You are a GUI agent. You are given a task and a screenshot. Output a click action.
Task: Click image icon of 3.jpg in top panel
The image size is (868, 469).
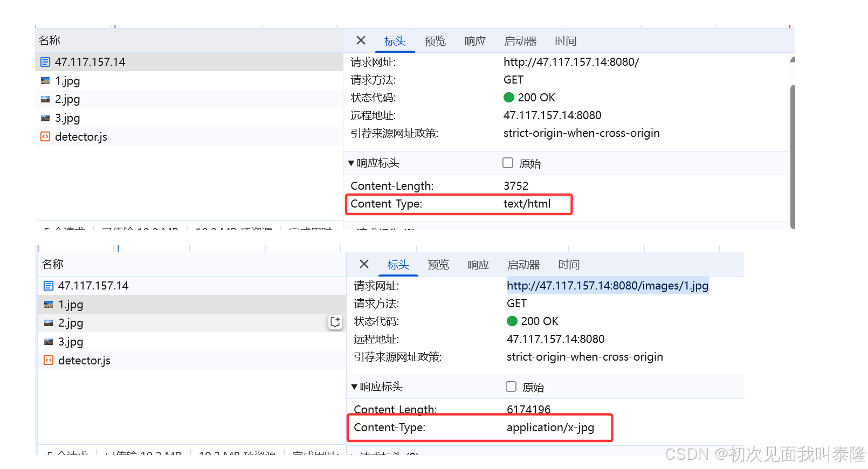pyautogui.click(x=45, y=118)
